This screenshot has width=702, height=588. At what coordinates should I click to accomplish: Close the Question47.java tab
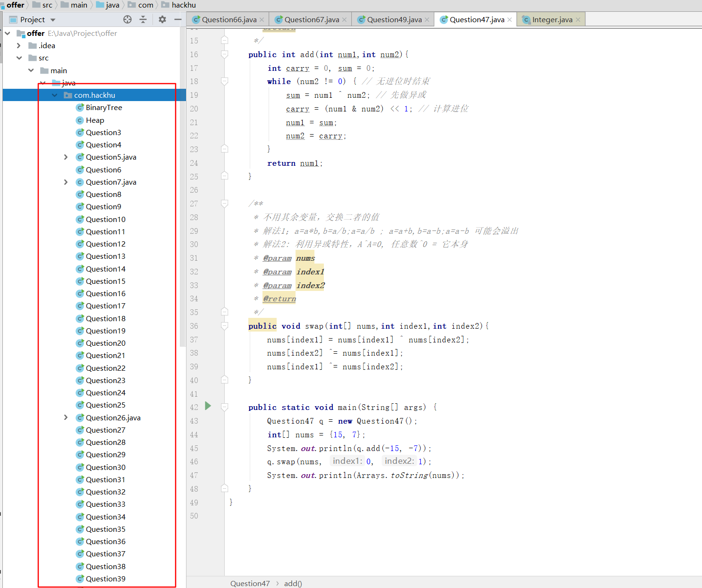click(509, 20)
